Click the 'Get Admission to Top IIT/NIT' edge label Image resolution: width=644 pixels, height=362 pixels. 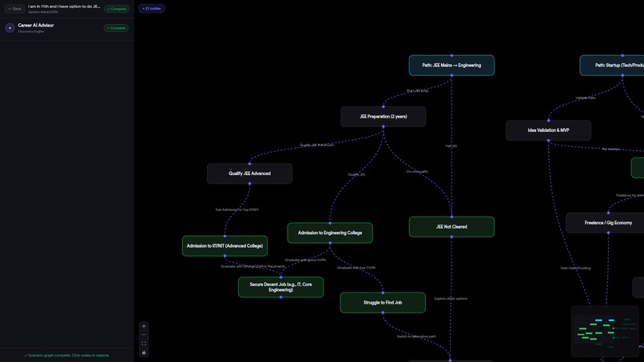tap(237, 209)
